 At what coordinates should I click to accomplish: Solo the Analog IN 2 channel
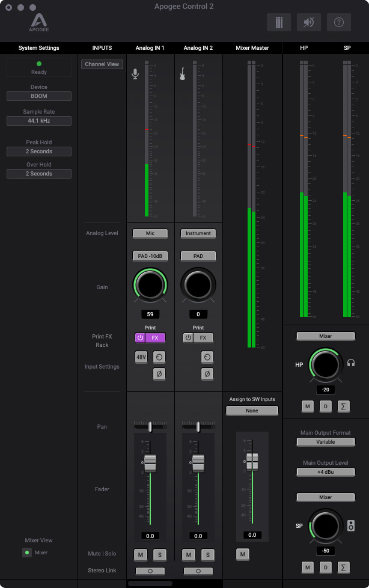pyautogui.click(x=207, y=554)
